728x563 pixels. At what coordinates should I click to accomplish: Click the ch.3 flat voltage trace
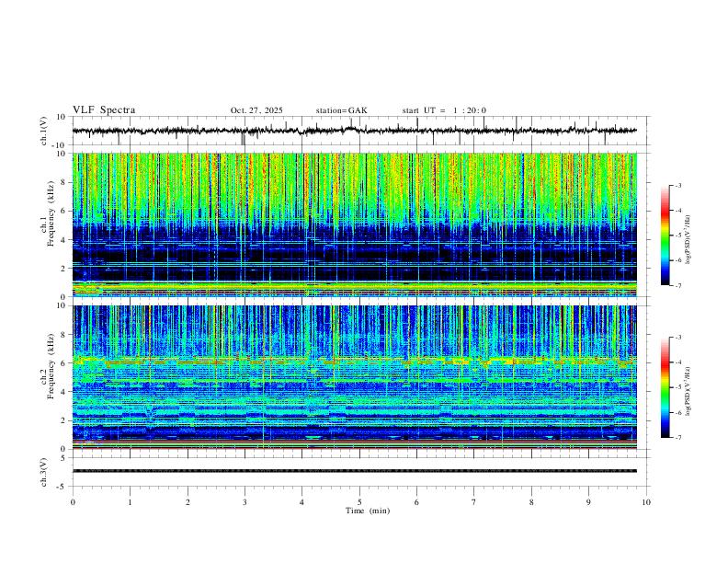tap(355, 471)
